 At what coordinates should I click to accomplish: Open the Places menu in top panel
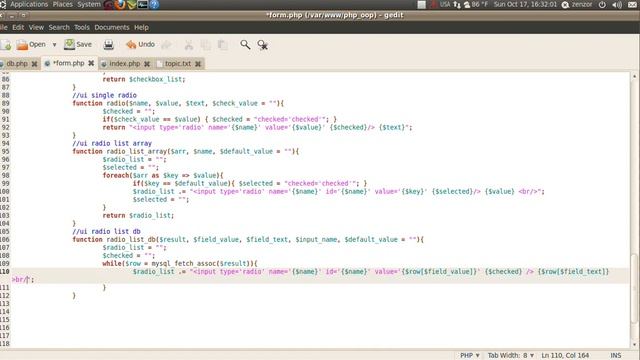pyautogui.click(x=62, y=4)
